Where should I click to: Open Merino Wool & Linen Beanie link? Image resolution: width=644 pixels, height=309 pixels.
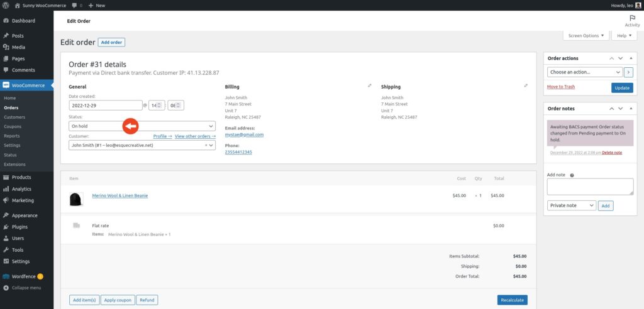(x=120, y=196)
